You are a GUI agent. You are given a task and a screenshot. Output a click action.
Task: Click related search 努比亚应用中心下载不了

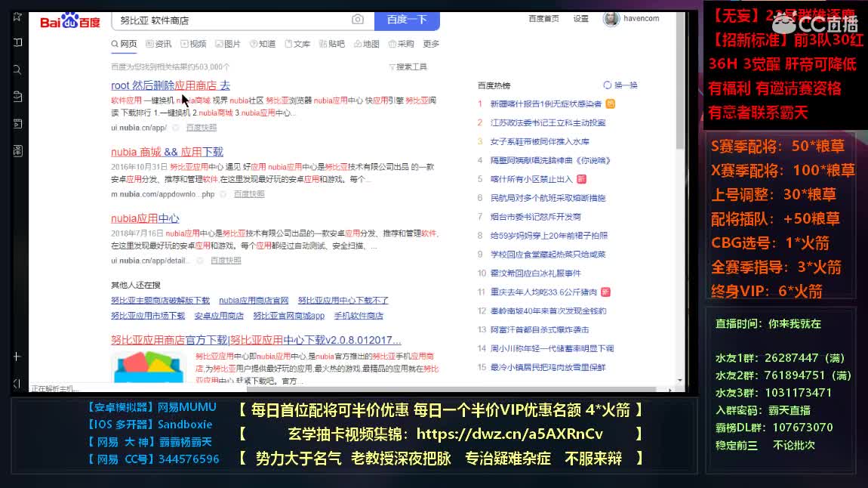[343, 300]
